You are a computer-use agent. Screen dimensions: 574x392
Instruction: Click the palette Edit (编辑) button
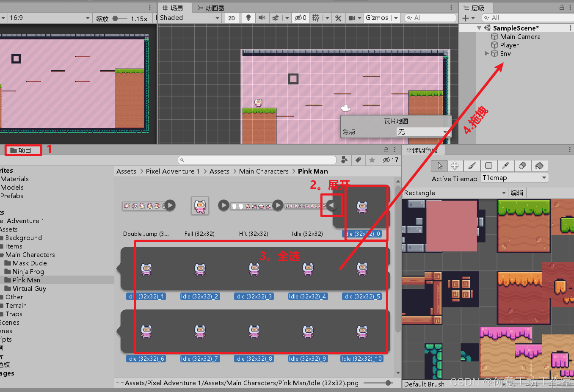pos(517,193)
